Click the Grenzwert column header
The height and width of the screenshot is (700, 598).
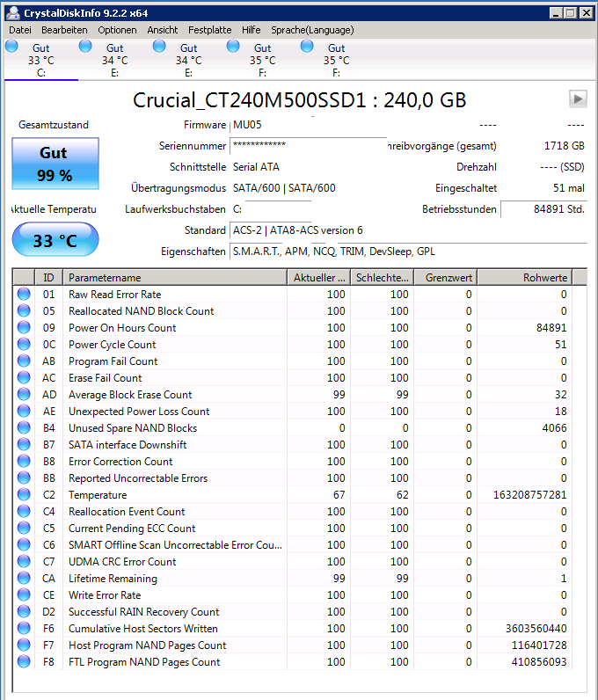click(x=446, y=277)
